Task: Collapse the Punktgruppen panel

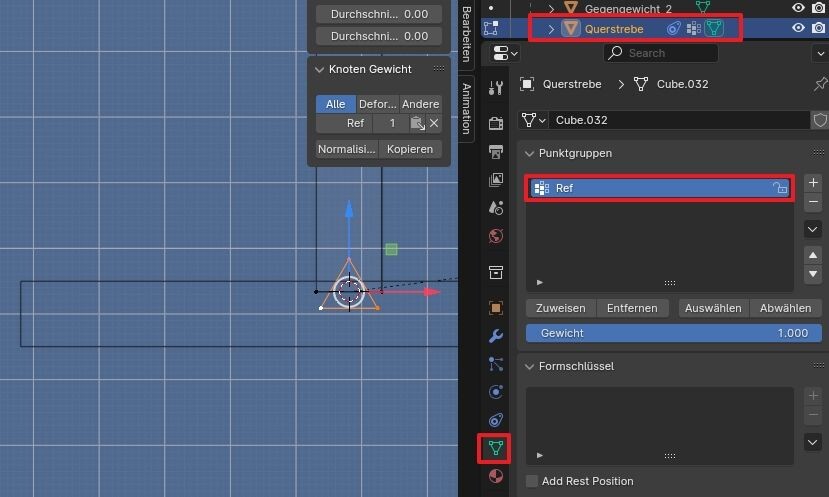Action: tap(529, 153)
